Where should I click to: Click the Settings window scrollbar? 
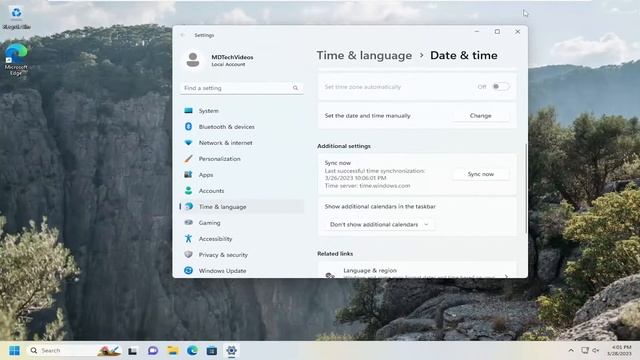(x=526, y=188)
